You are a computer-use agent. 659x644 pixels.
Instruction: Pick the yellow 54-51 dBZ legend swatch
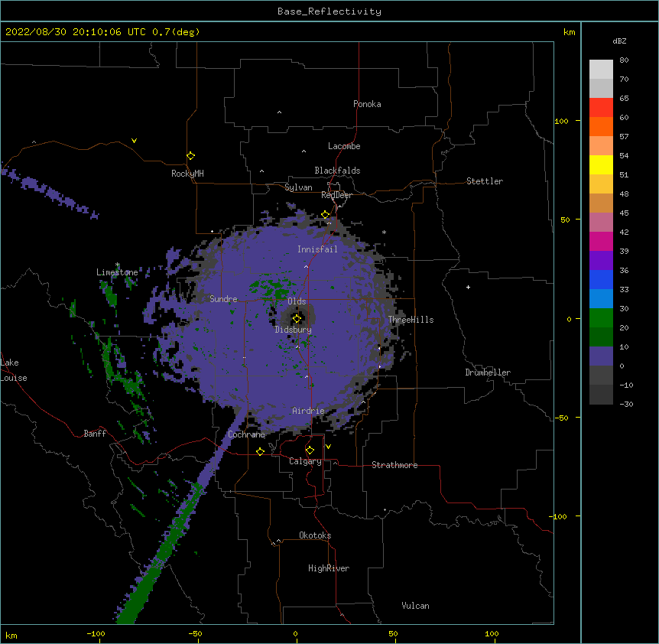(601, 164)
